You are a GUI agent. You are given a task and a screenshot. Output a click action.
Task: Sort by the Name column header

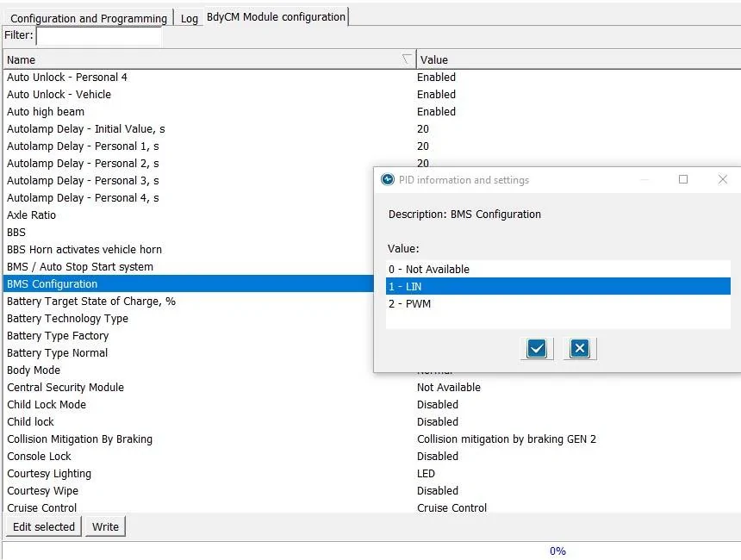tap(209, 59)
